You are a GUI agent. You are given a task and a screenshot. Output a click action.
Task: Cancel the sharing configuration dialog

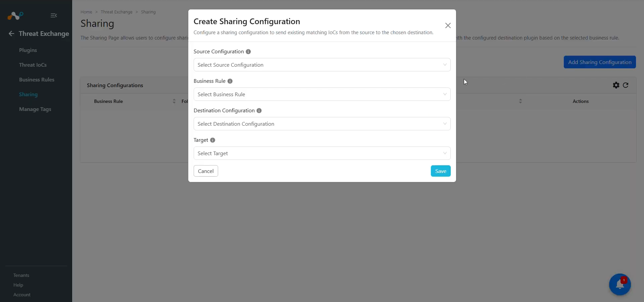206,171
